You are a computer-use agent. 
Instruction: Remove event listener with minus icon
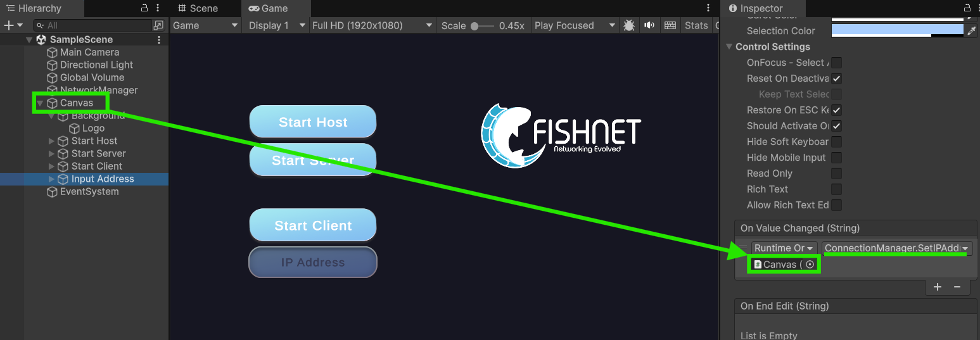(x=957, y=287)
